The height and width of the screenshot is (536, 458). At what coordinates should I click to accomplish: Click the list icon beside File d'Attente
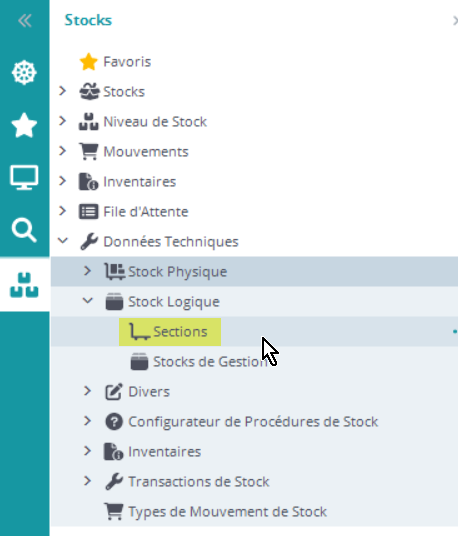pos(89,212)
